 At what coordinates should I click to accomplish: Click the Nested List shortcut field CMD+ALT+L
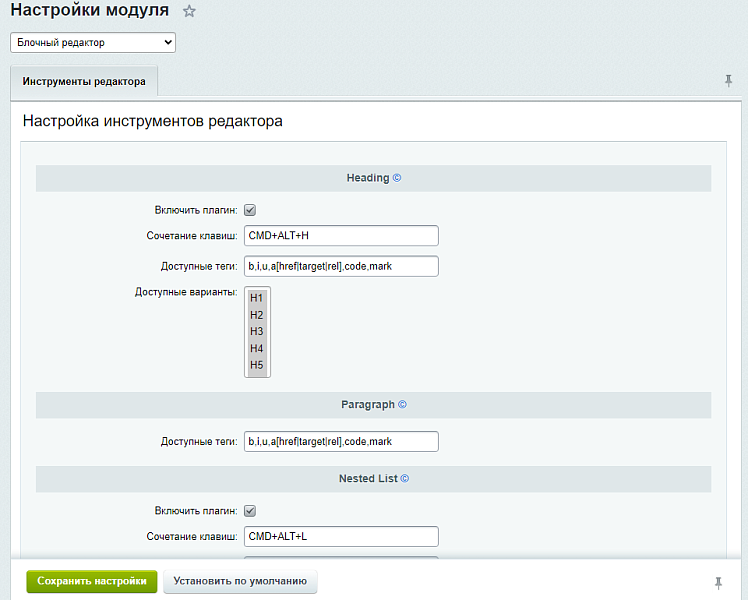(x=341, y=536)
